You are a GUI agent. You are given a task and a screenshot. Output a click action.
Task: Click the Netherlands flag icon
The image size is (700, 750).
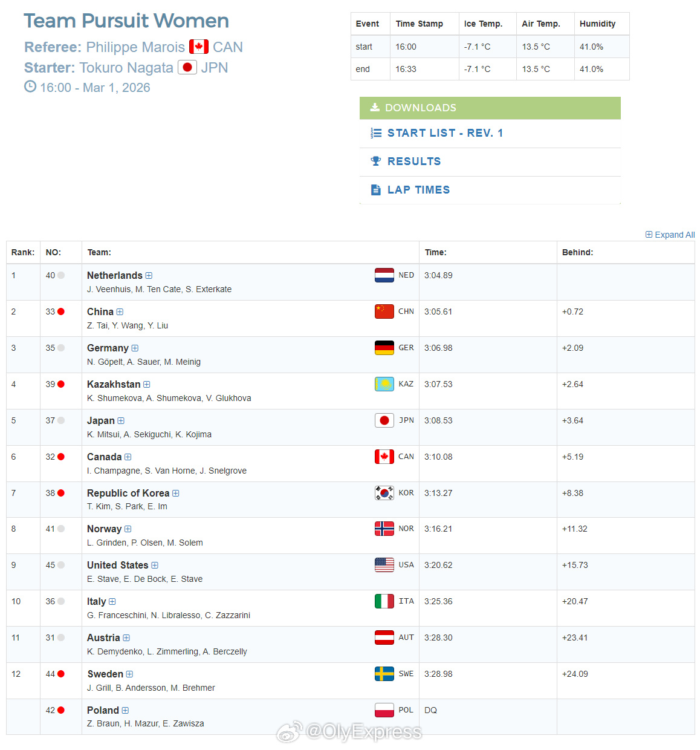(x=384, y=275)
